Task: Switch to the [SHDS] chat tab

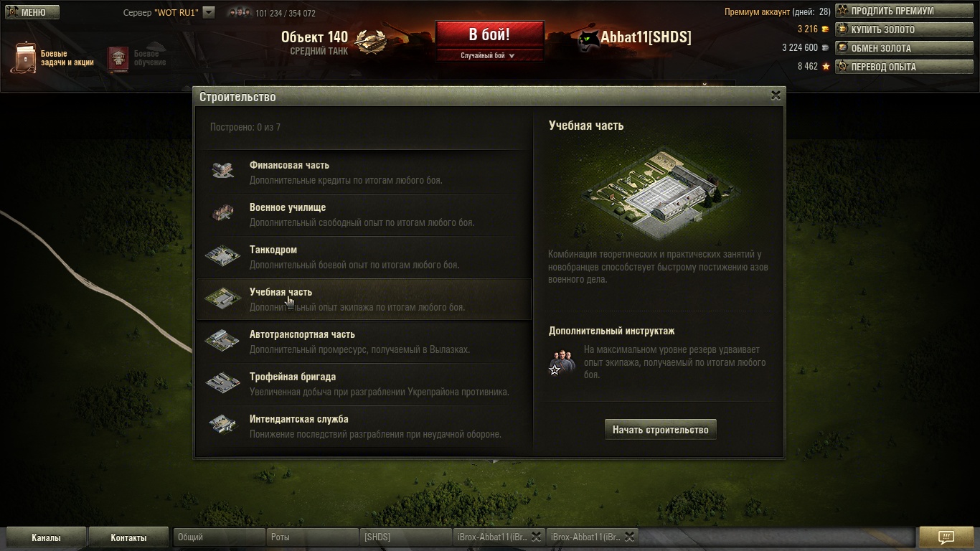Action: tap(405, 537)
